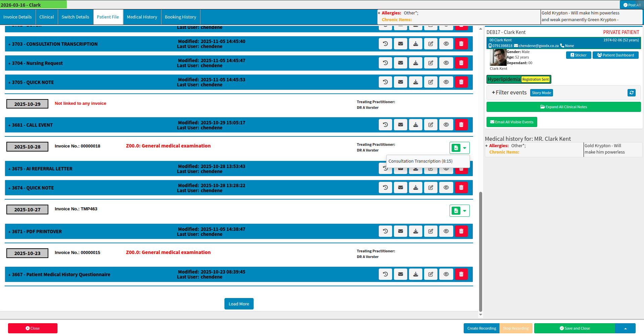Show history of 3705 Quick Note
This screenshot has height=336, width=644.
385,82
